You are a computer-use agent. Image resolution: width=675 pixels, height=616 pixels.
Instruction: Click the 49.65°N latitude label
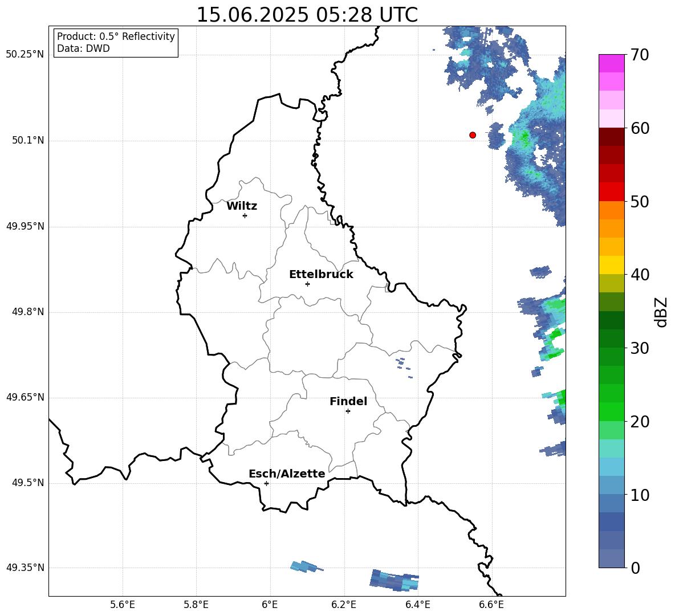25,397
